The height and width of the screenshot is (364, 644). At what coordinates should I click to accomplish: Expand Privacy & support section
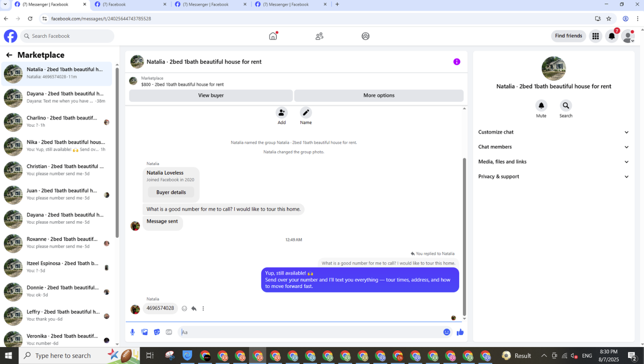pos(554,176)
